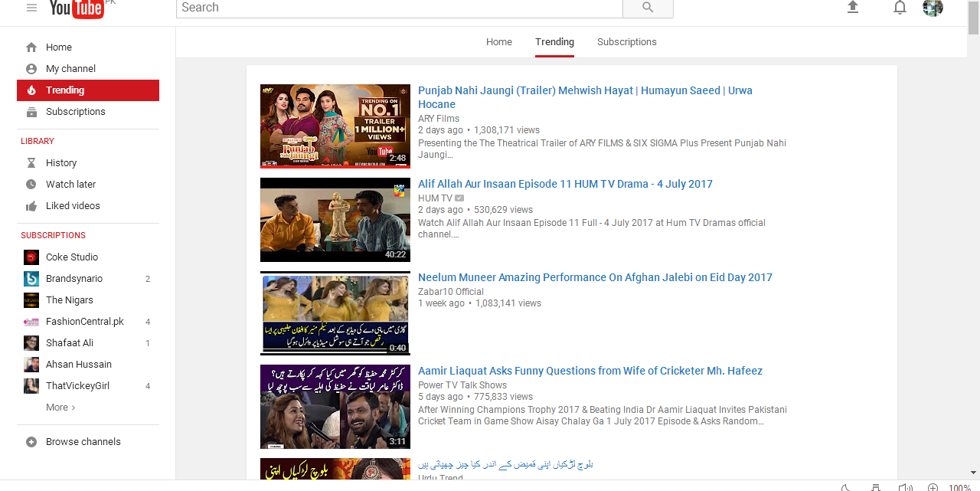Click the Brandsynario channel icon
Screen dimensions: 980x491
[31, 279]
